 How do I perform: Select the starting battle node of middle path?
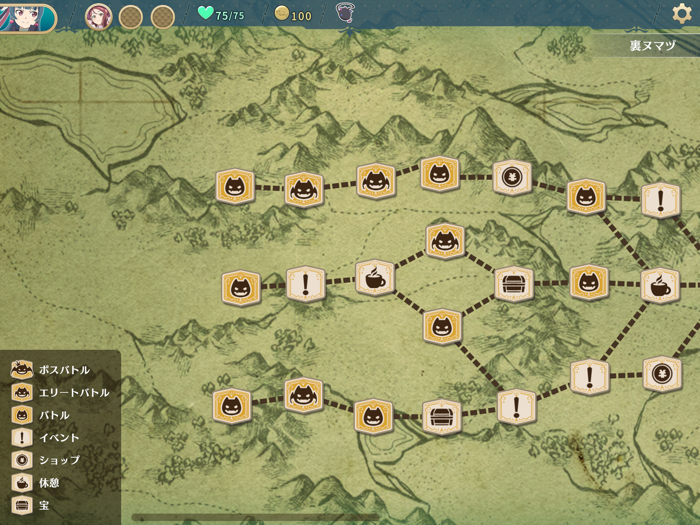point(241,288)
